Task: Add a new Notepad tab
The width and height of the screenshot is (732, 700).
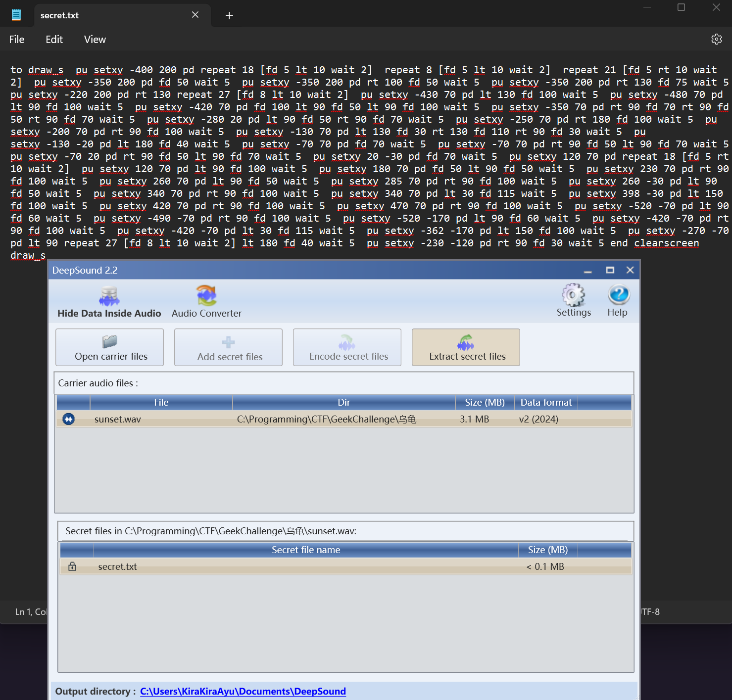Action: click(x=229, y=15)
